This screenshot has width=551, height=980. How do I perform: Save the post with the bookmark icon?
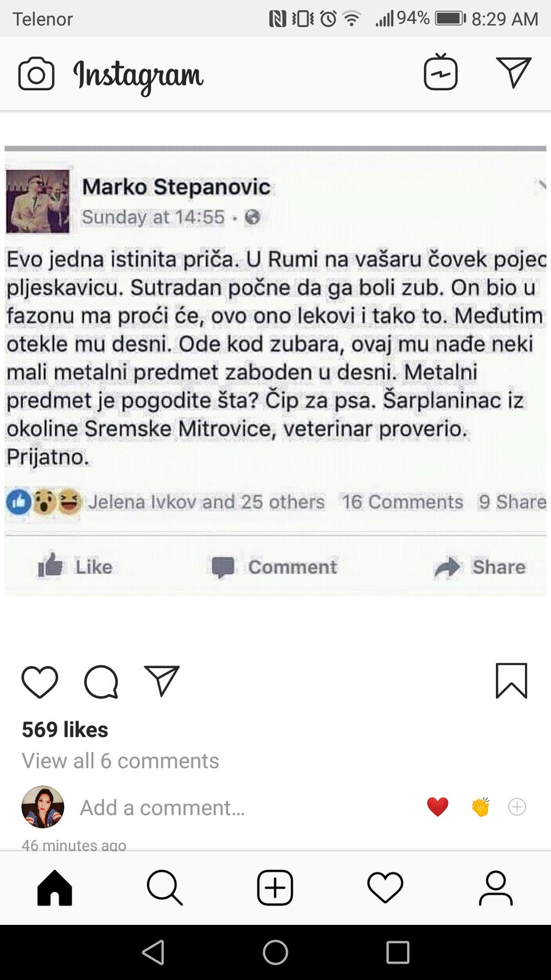(511, 681)
